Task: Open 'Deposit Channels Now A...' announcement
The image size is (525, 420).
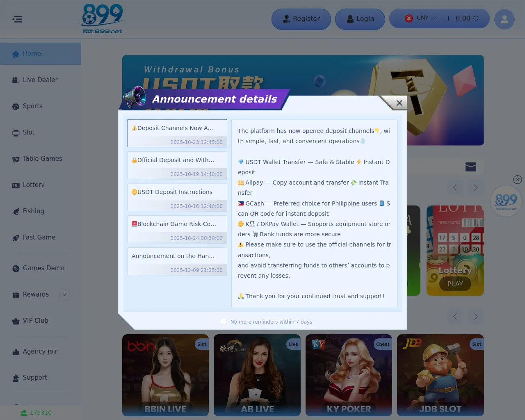Action: click(x=177, y=133)
